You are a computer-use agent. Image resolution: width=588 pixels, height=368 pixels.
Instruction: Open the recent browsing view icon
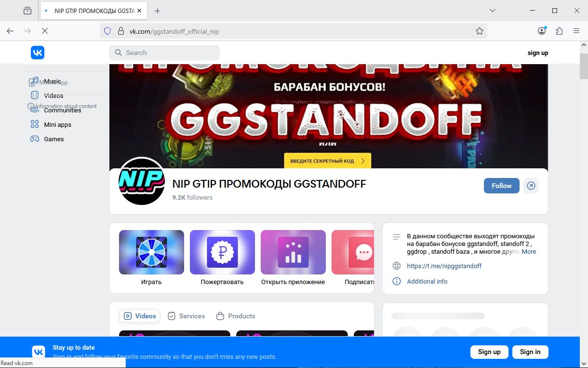(27, 11)
